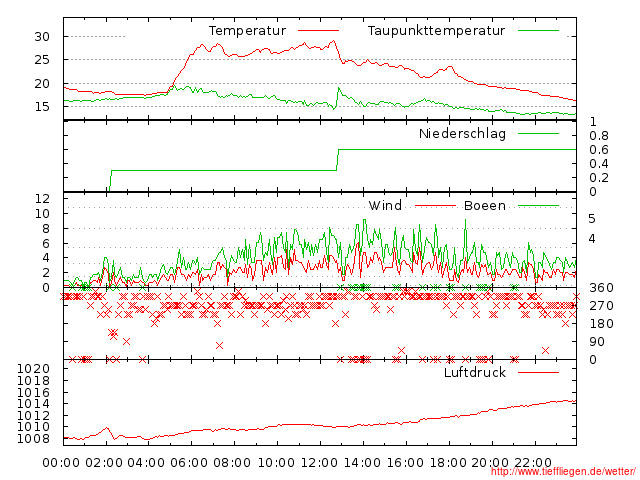Click the Boeen legend label
640x480 pixels.
tap(484, 205)
